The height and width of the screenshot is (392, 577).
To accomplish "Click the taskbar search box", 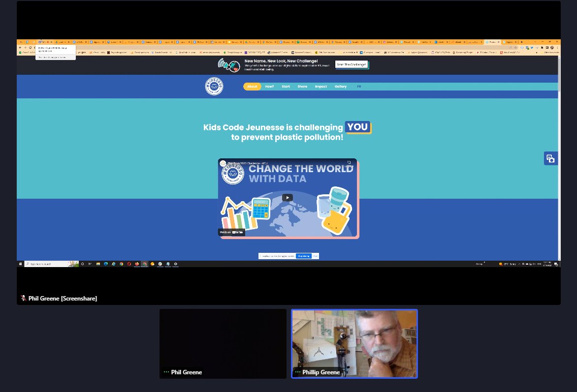I will [x=52, y=264].
